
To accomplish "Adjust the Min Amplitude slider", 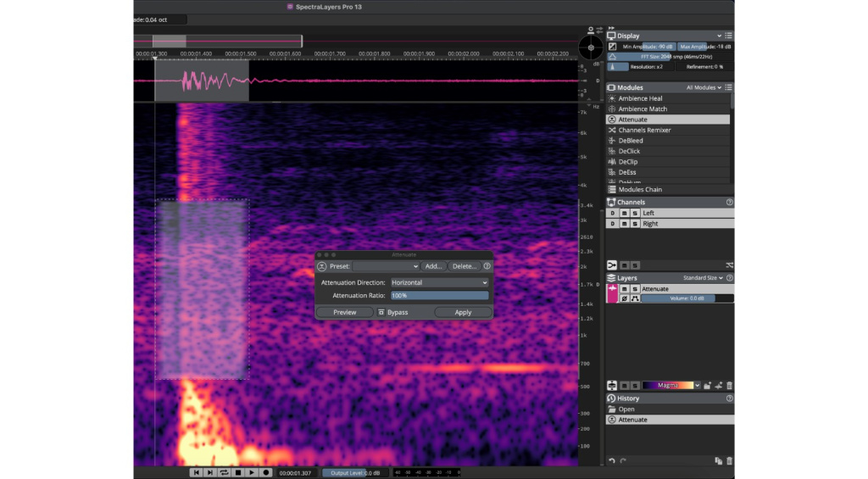I will (648, 47).
